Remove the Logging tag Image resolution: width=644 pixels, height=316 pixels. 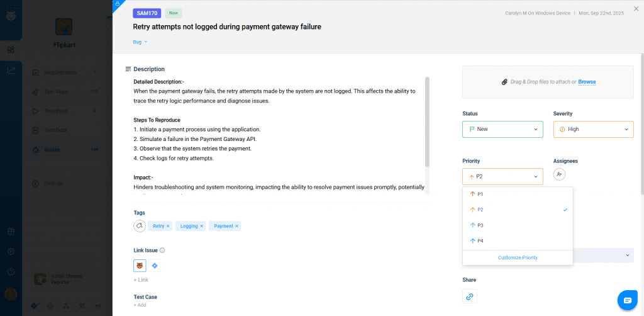click(x=202, y=225)
